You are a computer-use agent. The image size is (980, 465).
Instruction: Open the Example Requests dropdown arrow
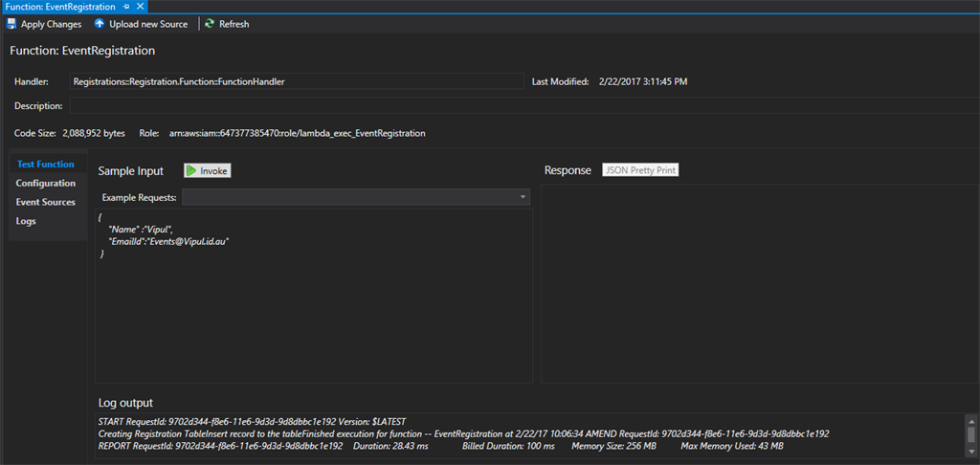click(523, 197)
